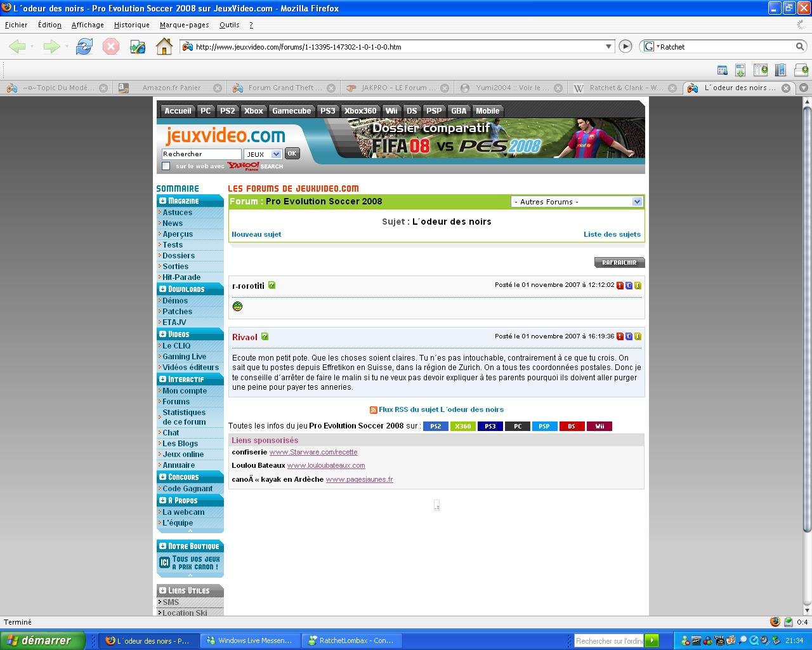Click the bookmarks toolbar icon
812x650 pixels.
pyautogui.click(x=781, y=70)
